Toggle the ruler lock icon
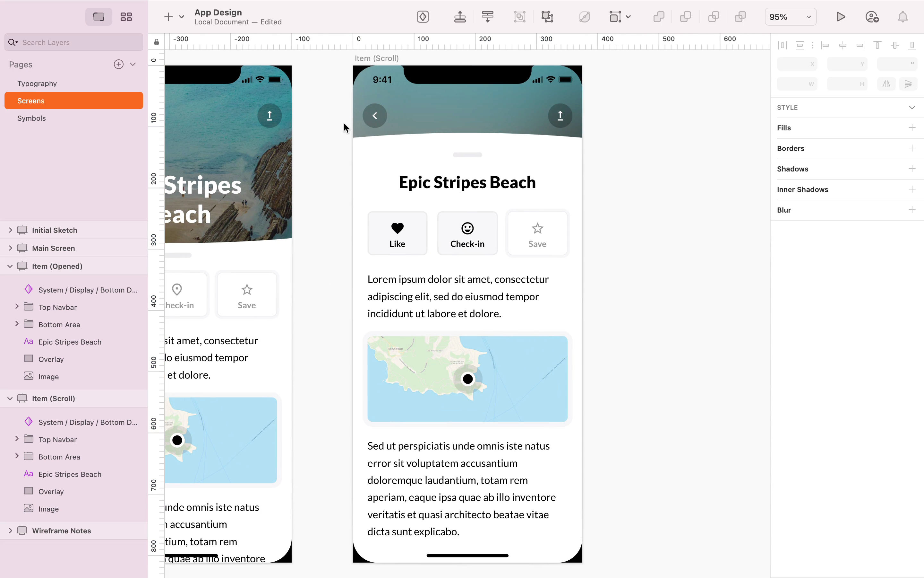Image resolution: width=924 pixels, height=578 pixels. pyautogui.click(x=157, y=42)
